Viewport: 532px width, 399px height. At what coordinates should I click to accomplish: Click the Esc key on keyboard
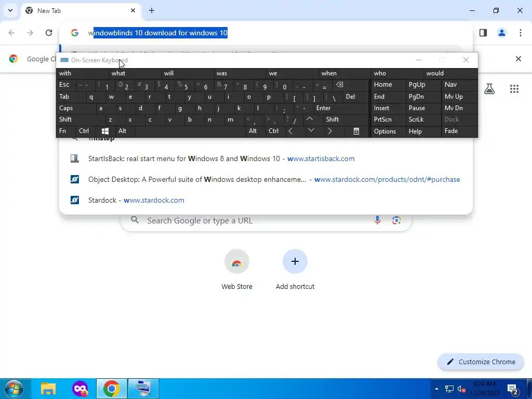click(x=66, y=85)
